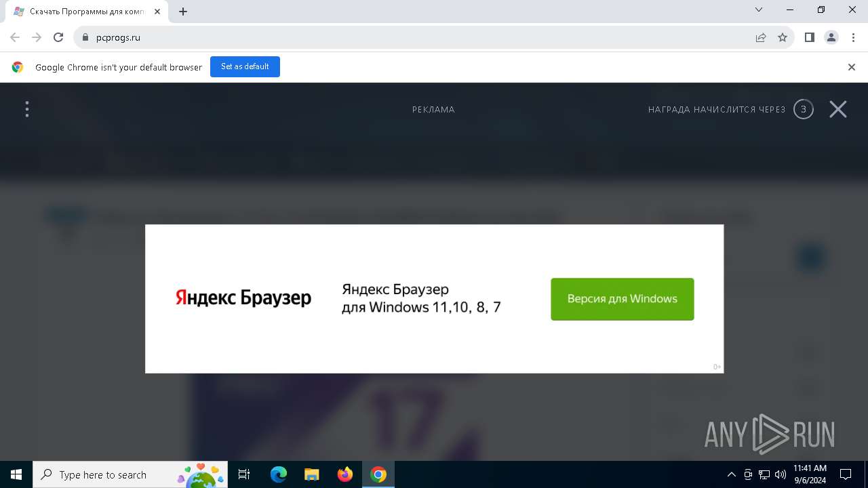Bookmark this page with the star
This screenshot has width=868, height=488.
783,37
